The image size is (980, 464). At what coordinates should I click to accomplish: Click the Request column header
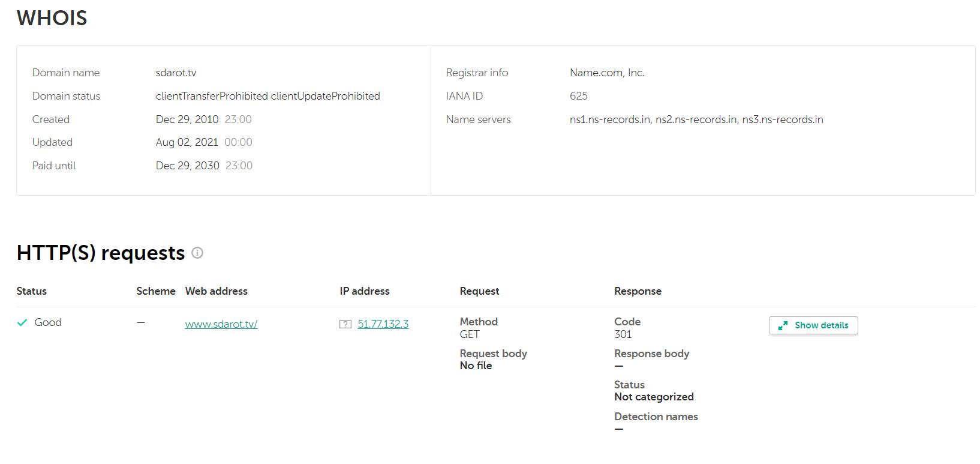[479, 291]
